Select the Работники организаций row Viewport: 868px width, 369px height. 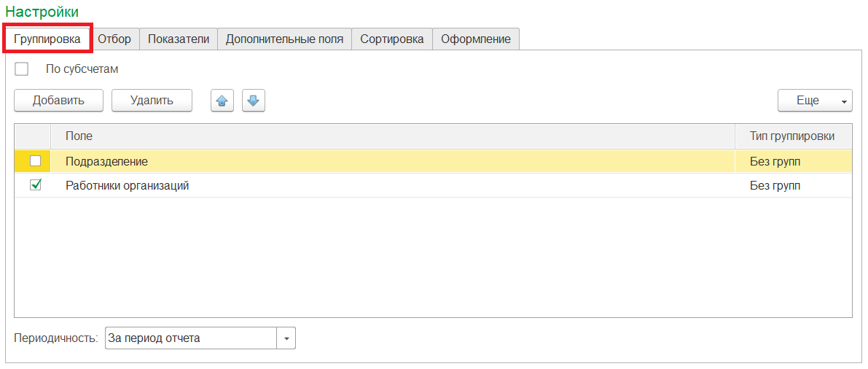point(128,185)
